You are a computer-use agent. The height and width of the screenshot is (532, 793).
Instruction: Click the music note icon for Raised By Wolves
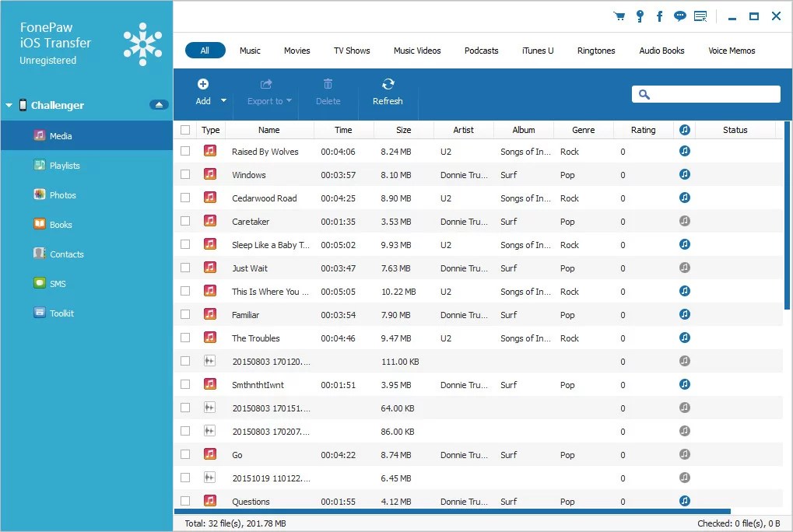point(684,151)
